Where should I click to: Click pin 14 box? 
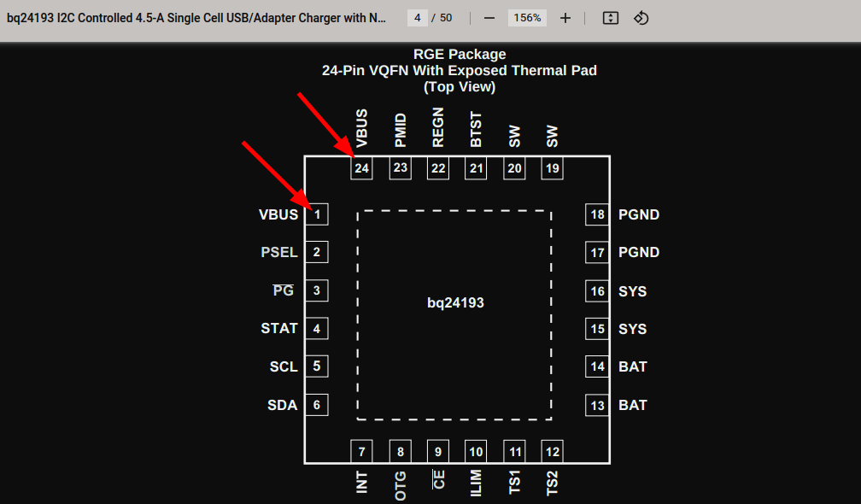(x=597, y=366)
